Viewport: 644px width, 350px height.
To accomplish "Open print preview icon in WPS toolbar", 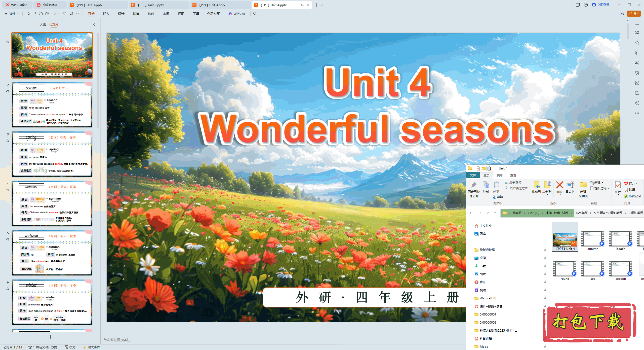I will pos(47,14).
